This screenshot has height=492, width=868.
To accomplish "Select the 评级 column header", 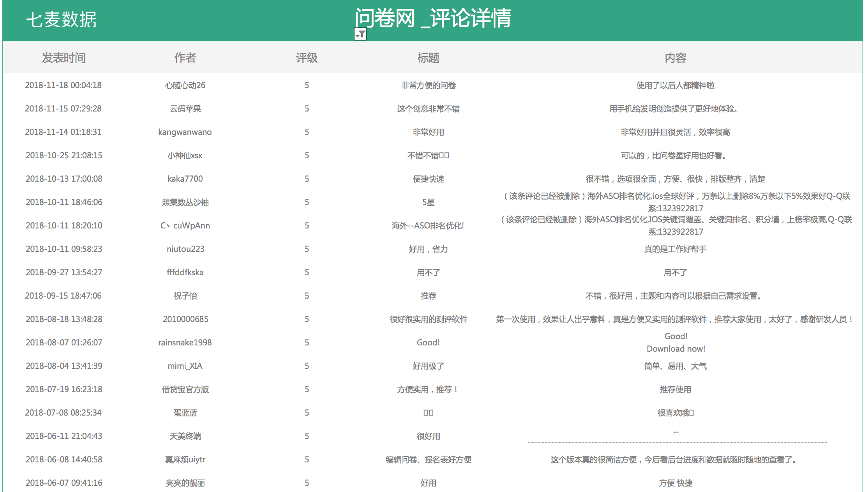I will [x=307, y=58].
